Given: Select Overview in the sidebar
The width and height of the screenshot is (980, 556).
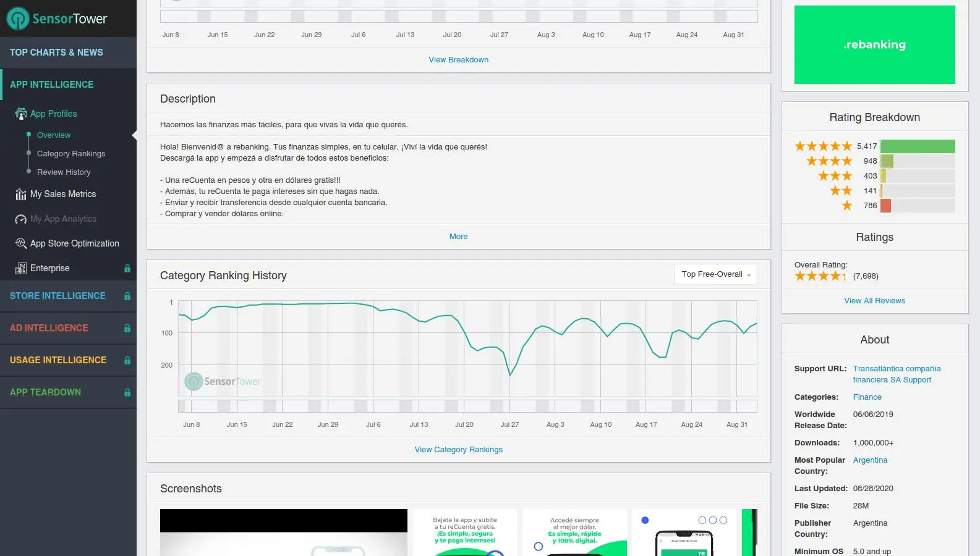Looking at the screenshot, I should click(54, 135).
